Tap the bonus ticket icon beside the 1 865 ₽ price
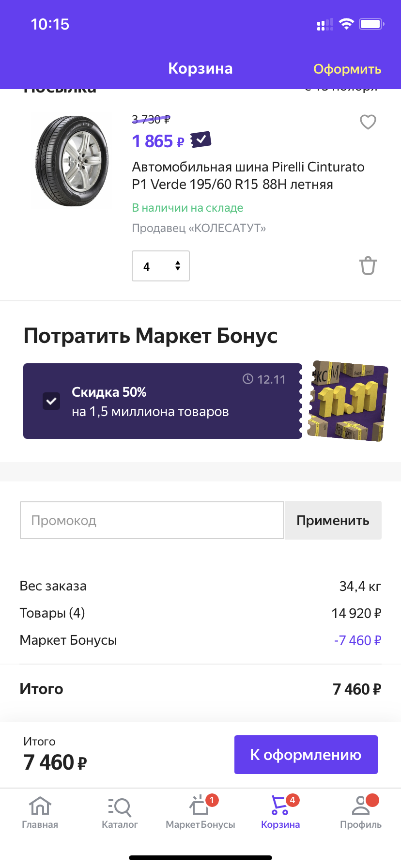 pyautogui.click(x=201, y=140)
